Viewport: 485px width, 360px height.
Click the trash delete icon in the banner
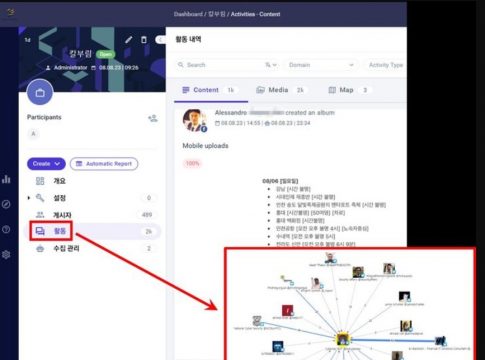[x=144, y=40]
